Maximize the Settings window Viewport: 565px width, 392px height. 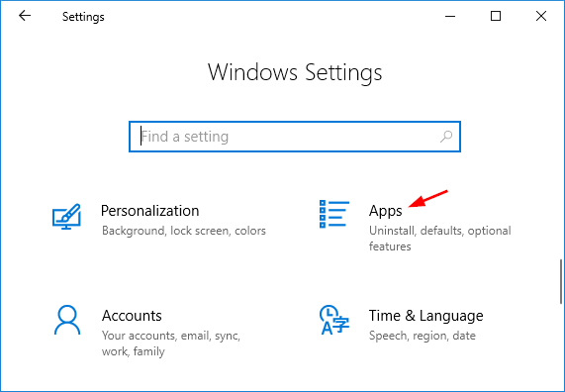pos(496,16)
